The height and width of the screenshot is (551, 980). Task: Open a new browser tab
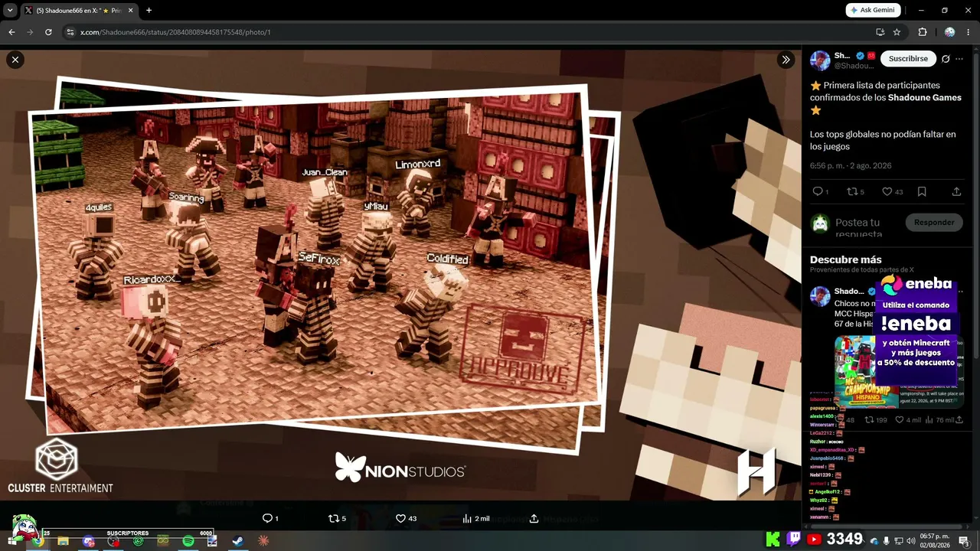click(149, 11)
